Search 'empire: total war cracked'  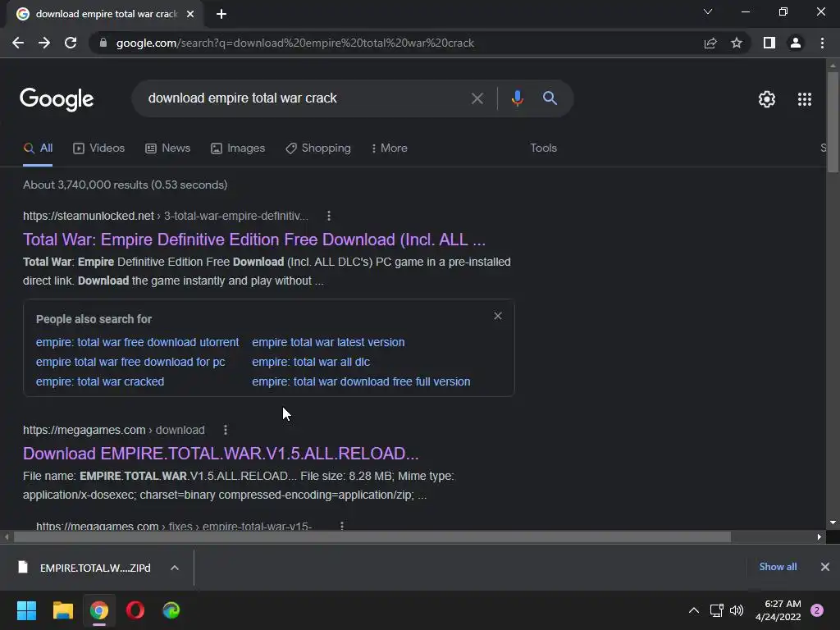[x=100, y=382]
